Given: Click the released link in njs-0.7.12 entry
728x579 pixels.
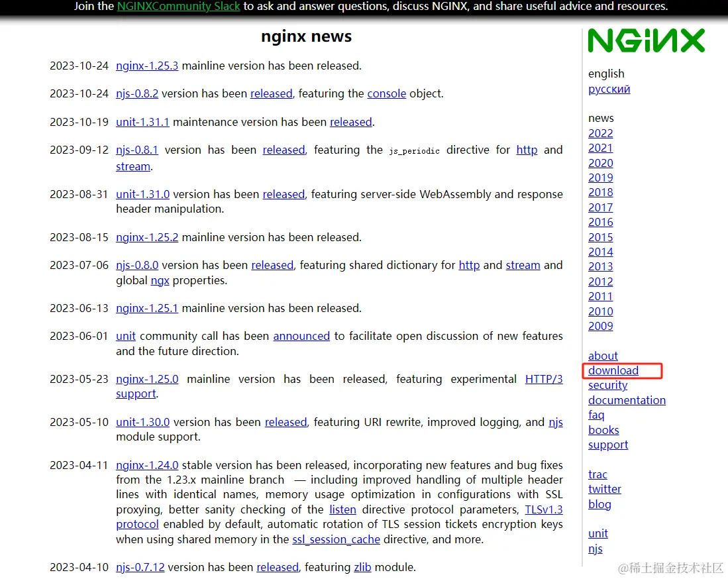Looking at the screenshot, I should tap(278, 567).
